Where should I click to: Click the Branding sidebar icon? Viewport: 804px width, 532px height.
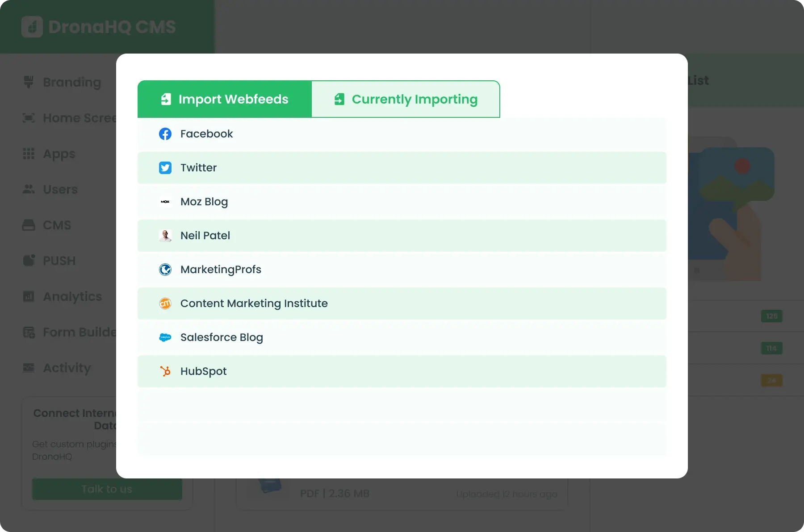tap(29, 82)
